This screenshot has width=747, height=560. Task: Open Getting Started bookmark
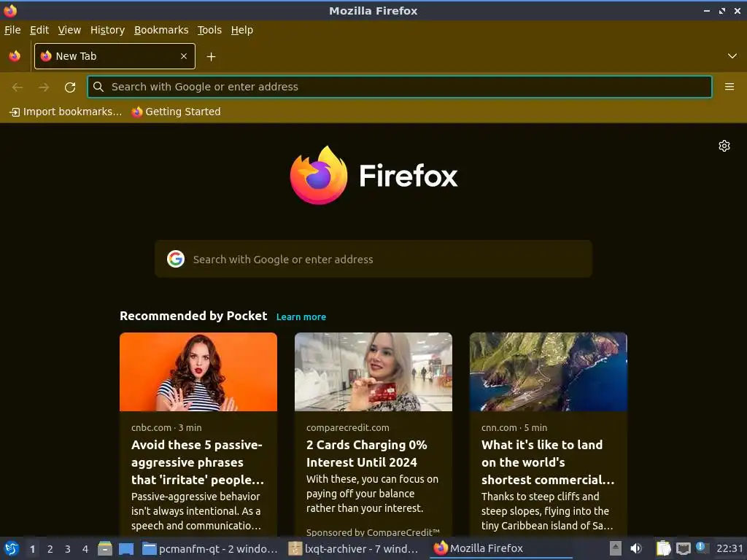click(176, 112)
